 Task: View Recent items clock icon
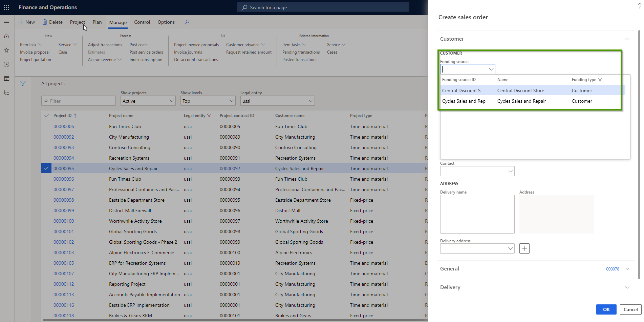pos(6,64)
